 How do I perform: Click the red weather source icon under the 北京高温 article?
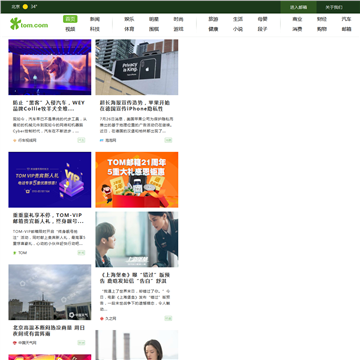pos(15,343)
